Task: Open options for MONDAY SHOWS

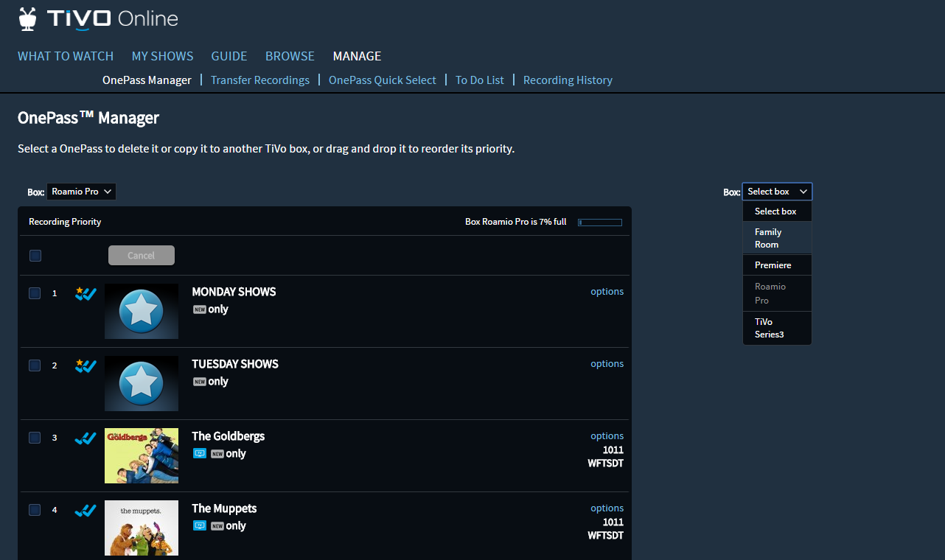Action: click(607, 292)
